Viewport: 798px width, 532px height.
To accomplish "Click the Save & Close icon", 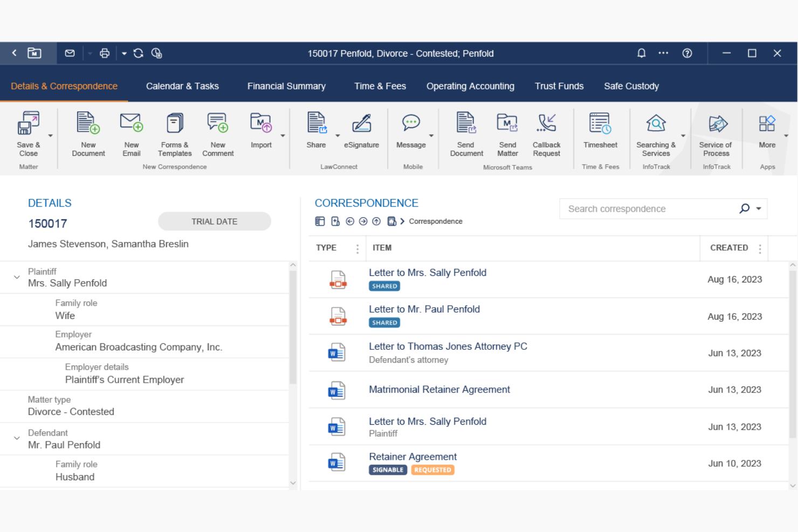I will [x=28, y=123].
